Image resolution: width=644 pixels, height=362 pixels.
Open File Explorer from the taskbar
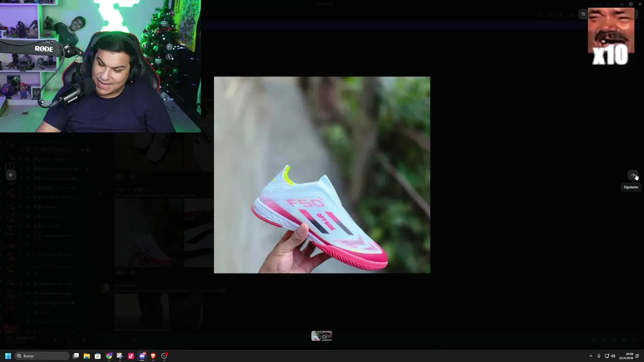tap(87, 356)
